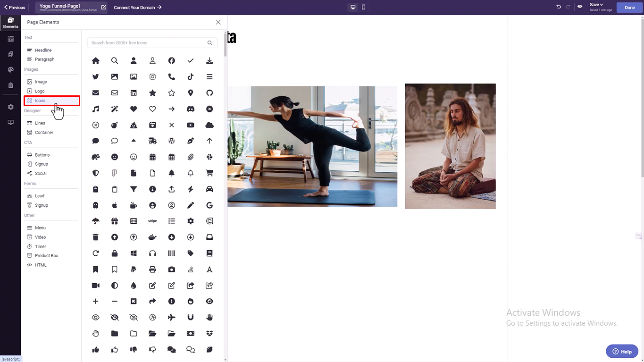644x362 pixels.
Task: Open the color palette sidebar tool
Action: (x=10, y=70)
